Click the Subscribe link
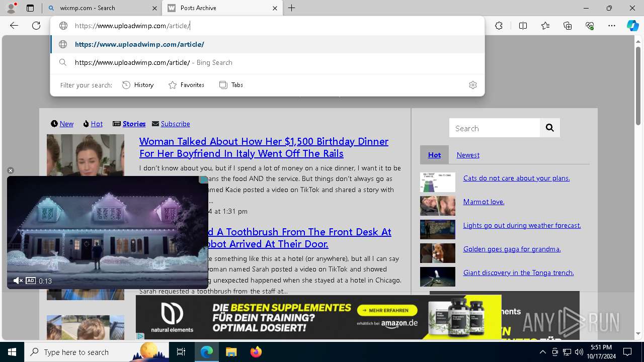644x362 pixels. (x=175, y=124)
